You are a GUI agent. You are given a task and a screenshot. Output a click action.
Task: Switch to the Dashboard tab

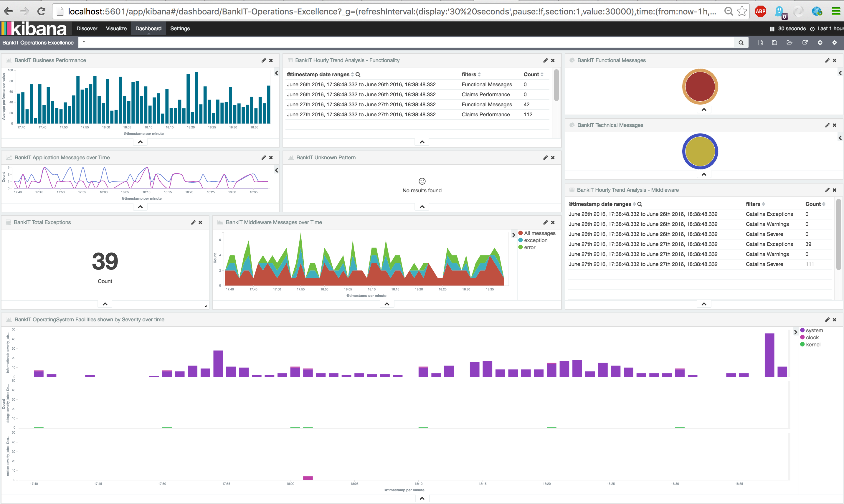point(148,29)
